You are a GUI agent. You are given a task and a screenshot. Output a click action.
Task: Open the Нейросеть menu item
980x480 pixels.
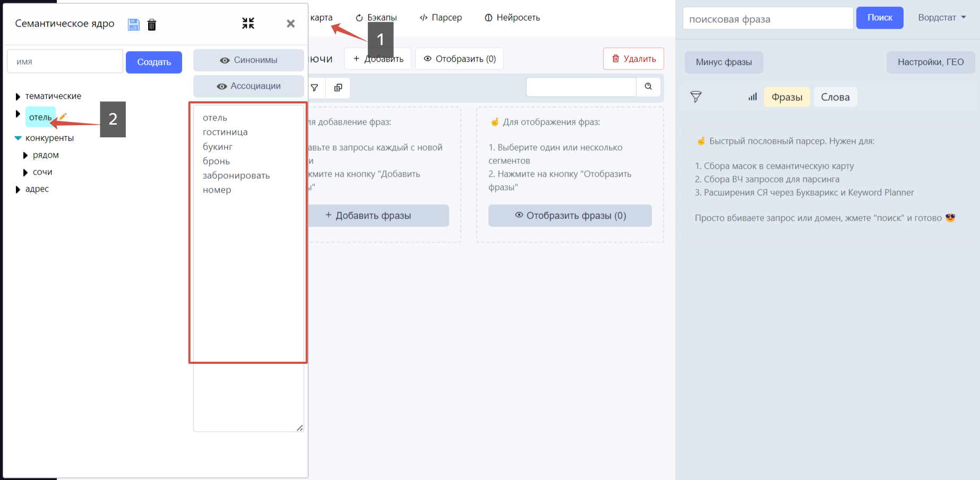click(x=512, y=18)
